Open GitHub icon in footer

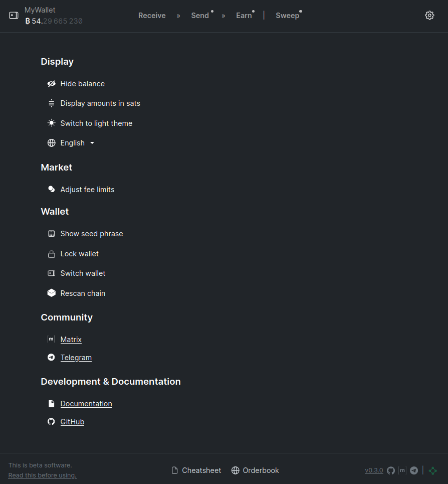click(391, 470)
